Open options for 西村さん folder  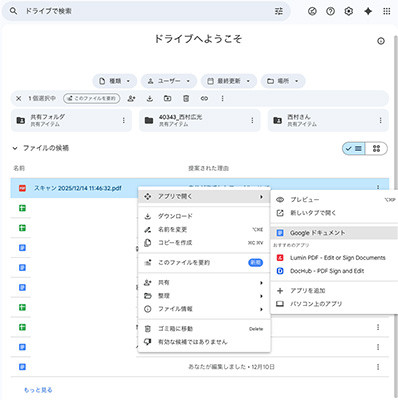[380, 120]
